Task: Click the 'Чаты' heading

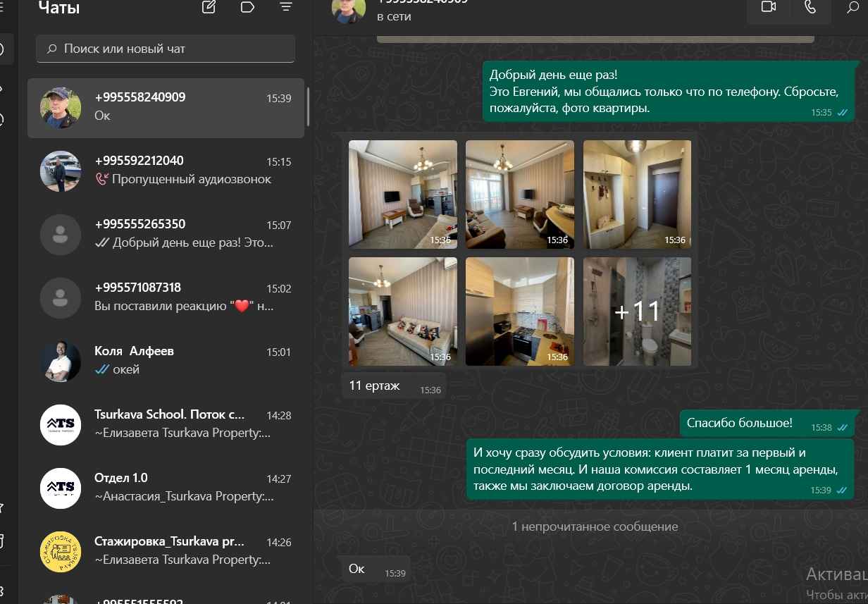Action: coord(58,8)
